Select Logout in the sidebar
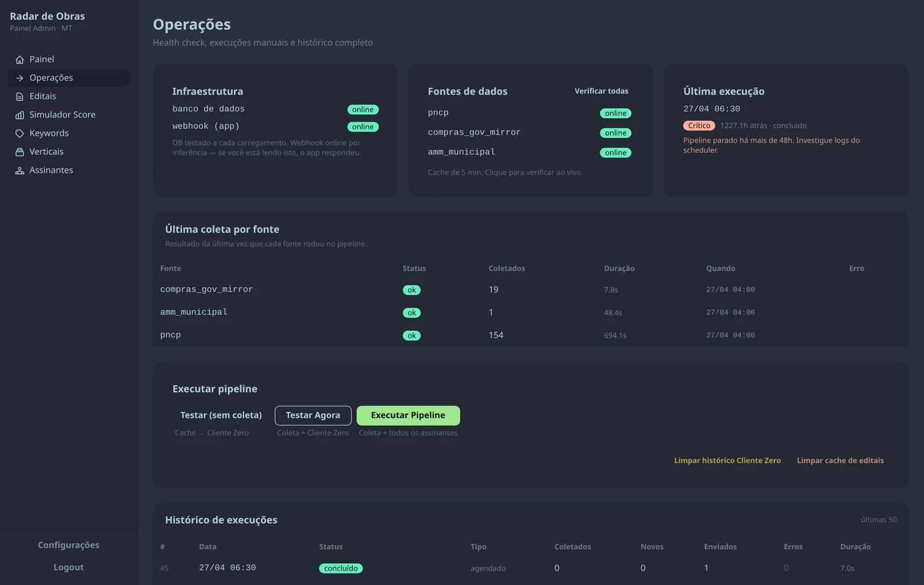The width and height of the screenshot is (924, 585). click(x=69, y=568)
